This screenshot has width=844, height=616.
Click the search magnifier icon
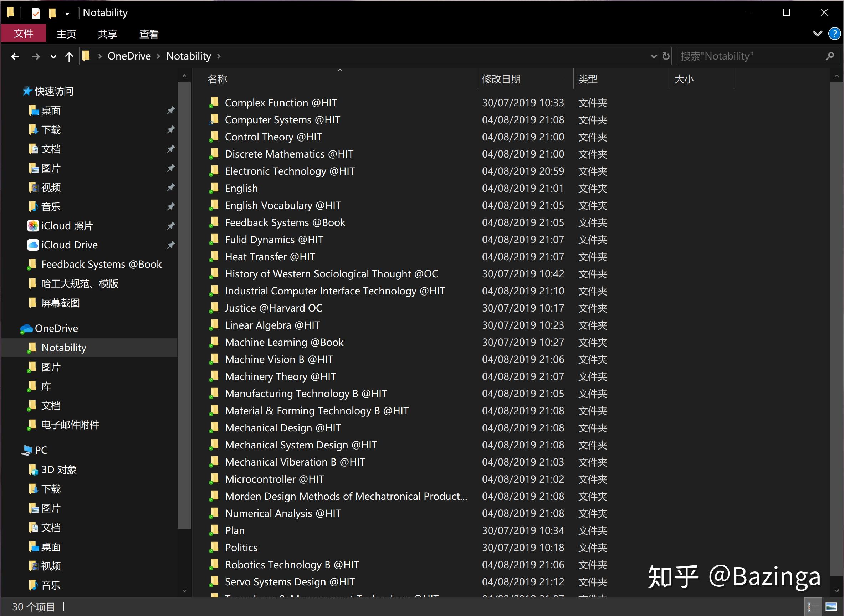coord(830,56)
